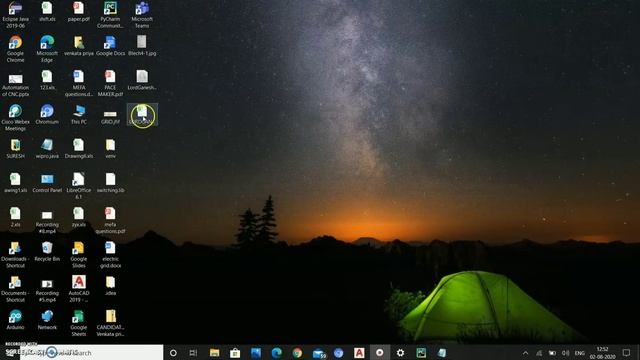The height and width of the screenshot is (360, 640).
Task: Open the volume control tray icon
Action: [x=565, y=353]
